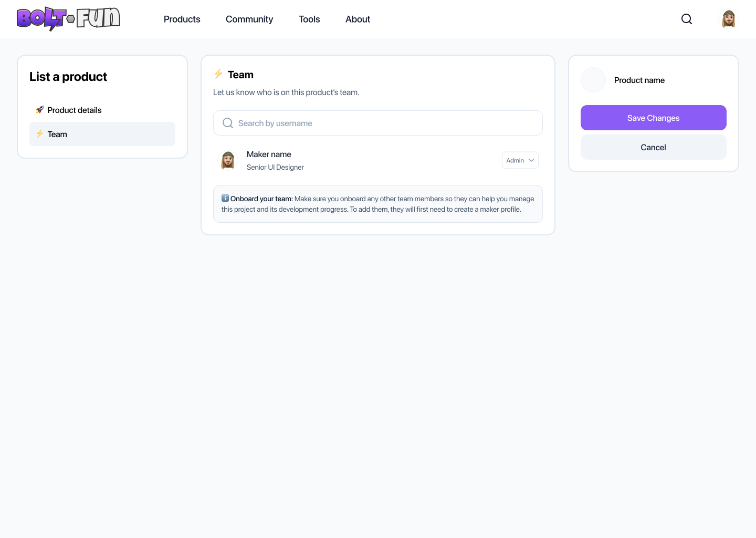Open user avatar menu in top bar
The height and width of the screenshot is (538, 756).
(x=729, y=19)
